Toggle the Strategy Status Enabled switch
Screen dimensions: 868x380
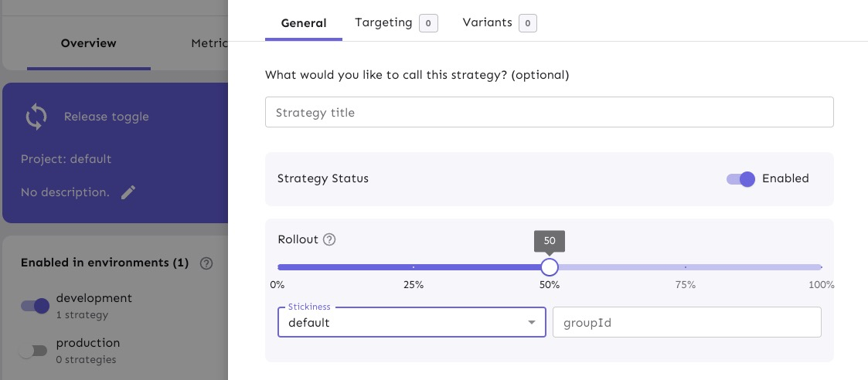[x=740, y=179]
